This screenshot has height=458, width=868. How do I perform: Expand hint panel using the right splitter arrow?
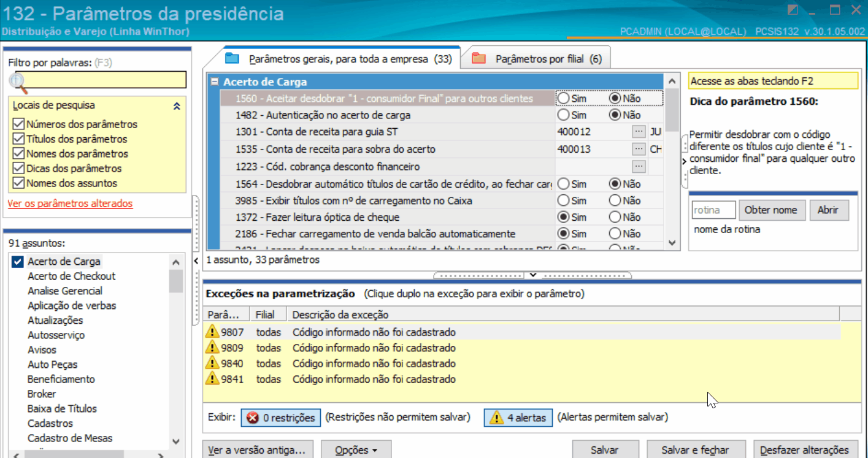pos(685,161)
